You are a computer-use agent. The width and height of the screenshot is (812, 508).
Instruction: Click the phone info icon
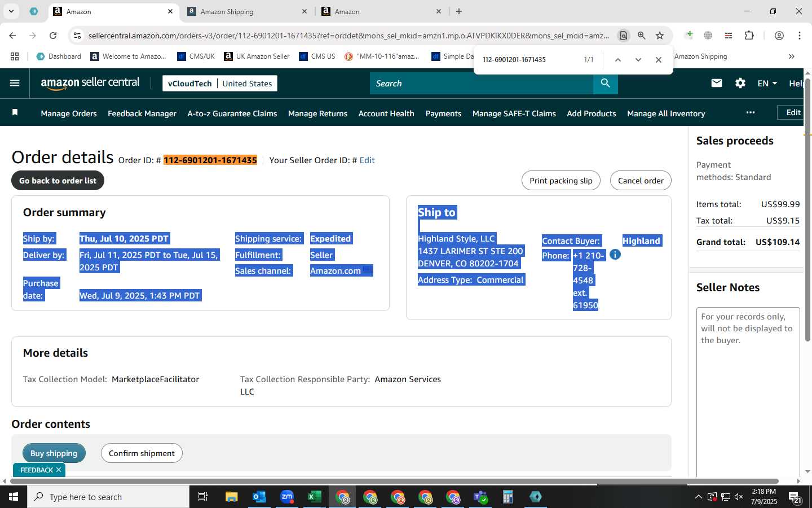point(615,255)
